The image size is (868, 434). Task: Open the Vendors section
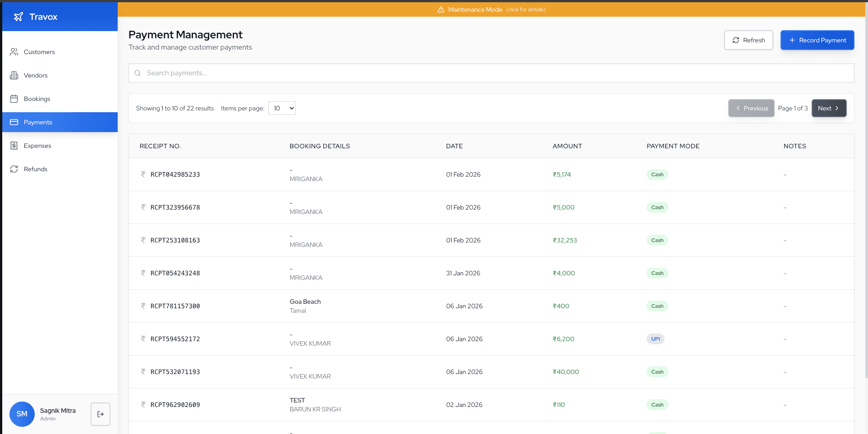click(x=60, y=75)
